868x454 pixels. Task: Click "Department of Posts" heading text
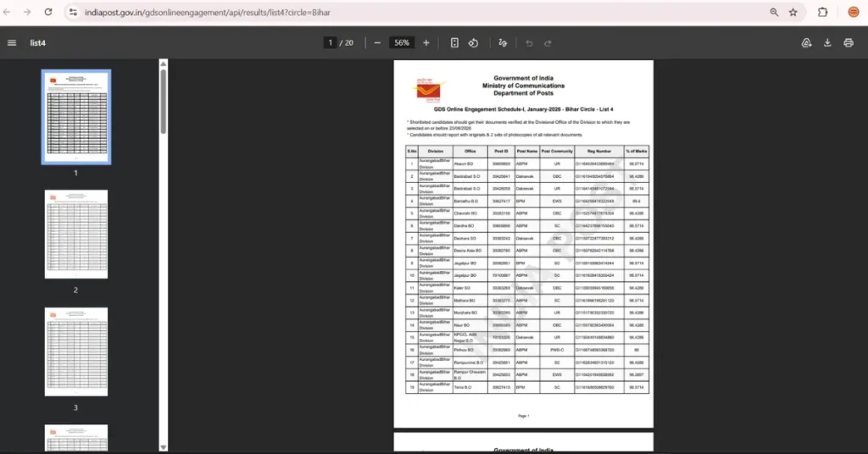tap(523, 93)
